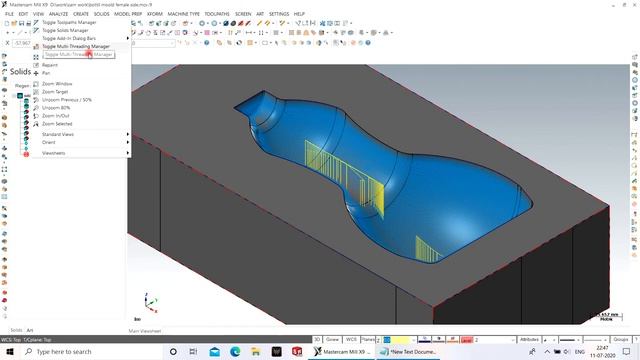
Task: Toggle the 3D mode button in status bar
Action: (x=317, y=340)
